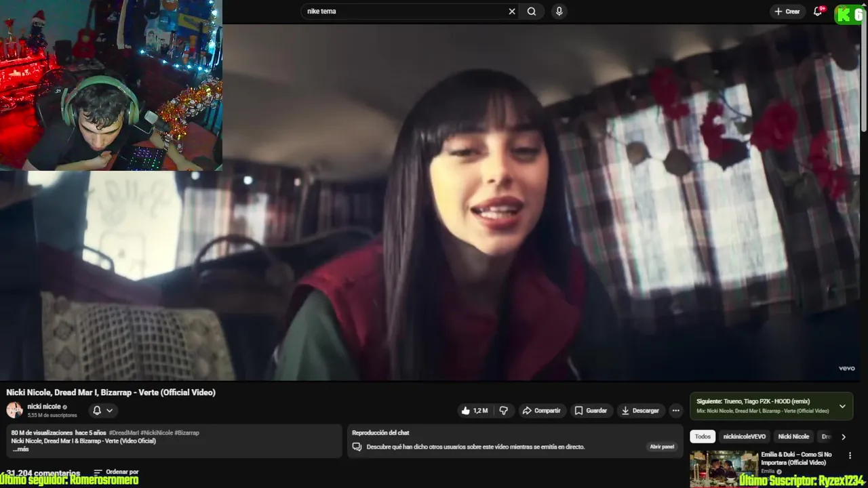Show more filter chips with right arrow
Viewport: 868px width, 488px height.
[x=844, y=436]
